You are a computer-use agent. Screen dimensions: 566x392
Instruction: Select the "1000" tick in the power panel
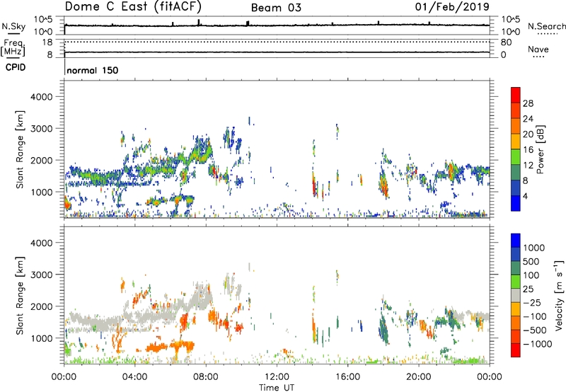click(x=42, y=192)
